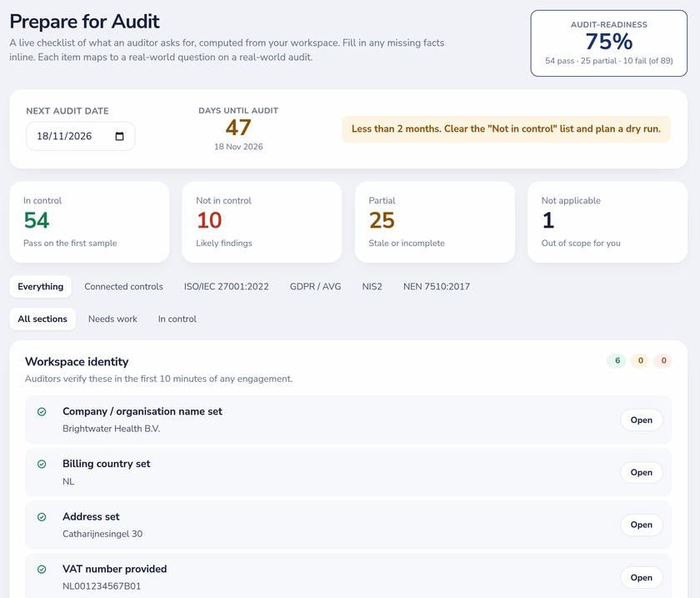Filter by ISO/IEC 27001:2022 tab
The width and height of the screenshot is (700, 598).
pyautogui.click(x=227, y=286)
